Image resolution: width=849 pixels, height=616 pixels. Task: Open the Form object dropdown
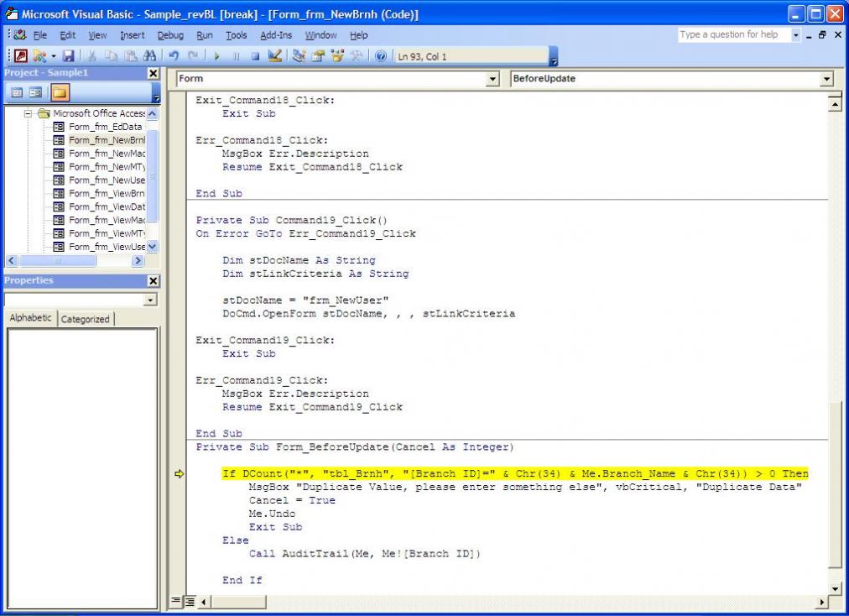[x=492, y=79]
